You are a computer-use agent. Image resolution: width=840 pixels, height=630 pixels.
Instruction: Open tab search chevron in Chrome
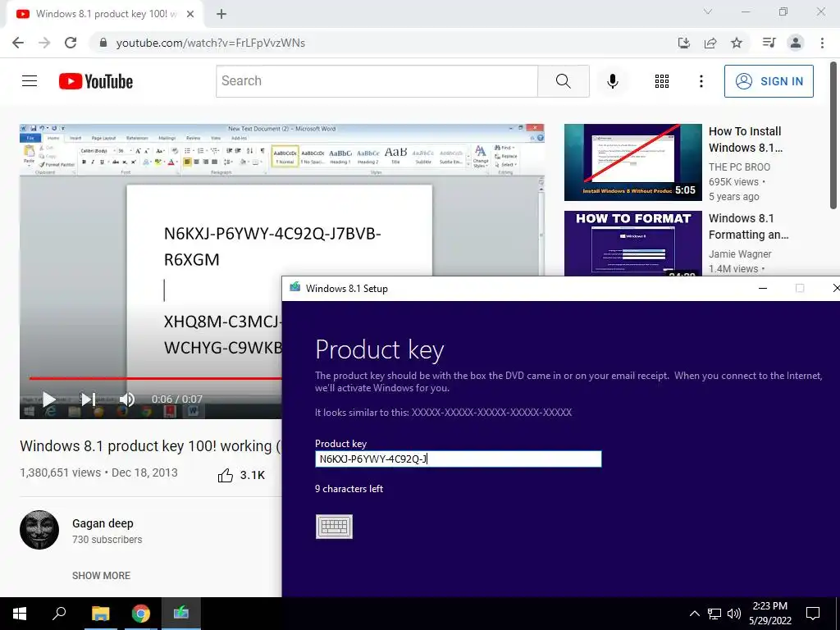coord(708,11)
